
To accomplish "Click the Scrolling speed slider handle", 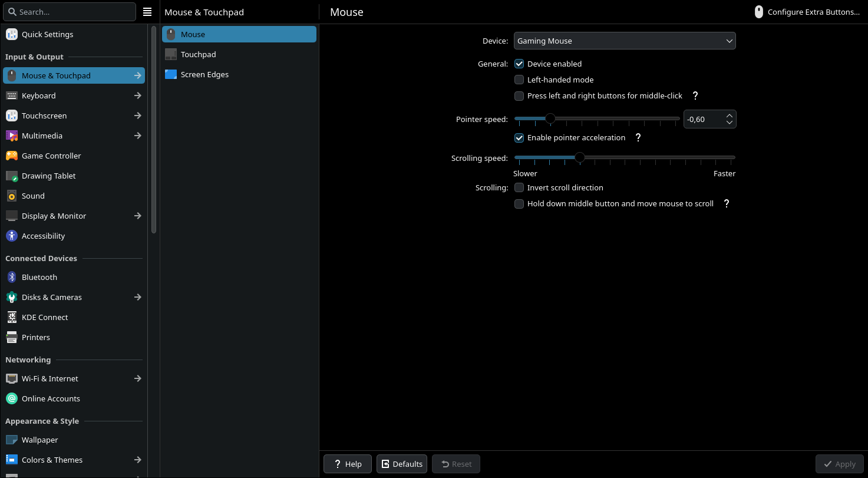I will point(579,157).
